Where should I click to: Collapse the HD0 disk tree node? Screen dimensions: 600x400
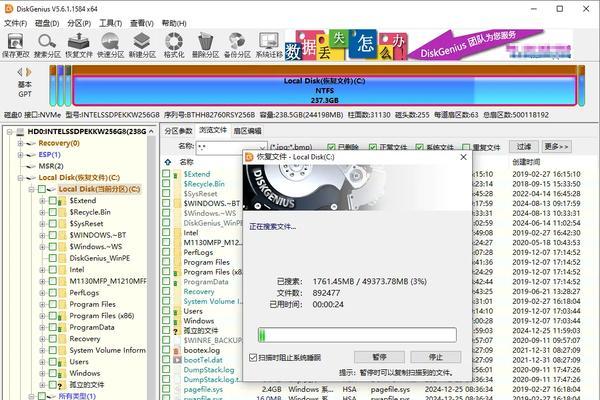click(9, 132)
